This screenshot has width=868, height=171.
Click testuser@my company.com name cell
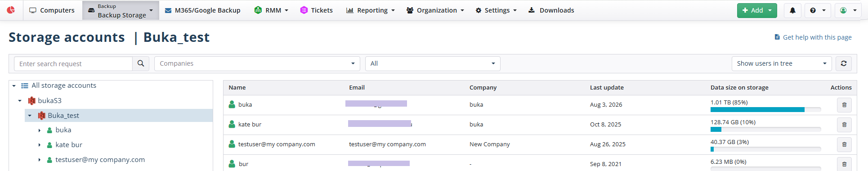(x=277, y=144)
